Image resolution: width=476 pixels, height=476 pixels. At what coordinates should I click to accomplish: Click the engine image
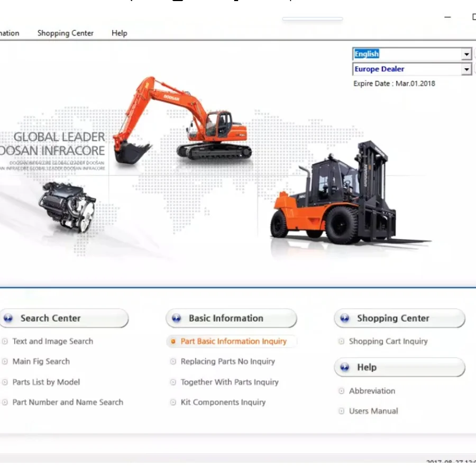[x=67, y=207]
